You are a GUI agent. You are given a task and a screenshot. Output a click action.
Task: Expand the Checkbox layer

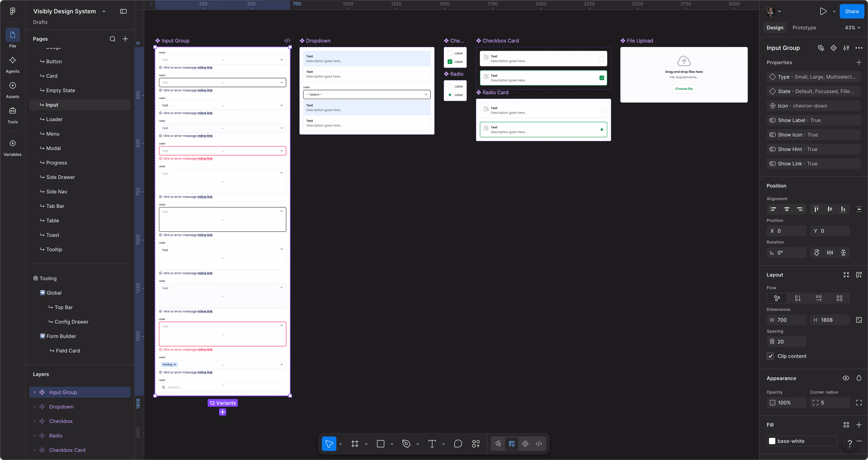click(35, 421)
